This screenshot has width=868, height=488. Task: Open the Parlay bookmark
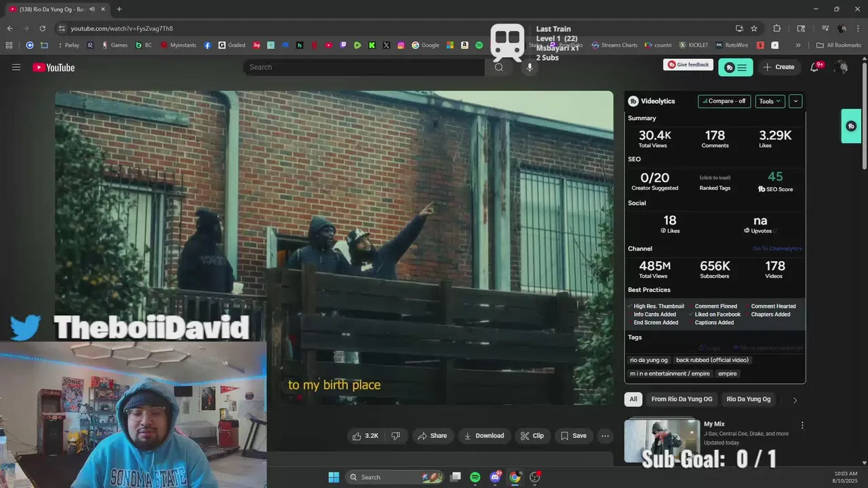click(x=67, y=45)
